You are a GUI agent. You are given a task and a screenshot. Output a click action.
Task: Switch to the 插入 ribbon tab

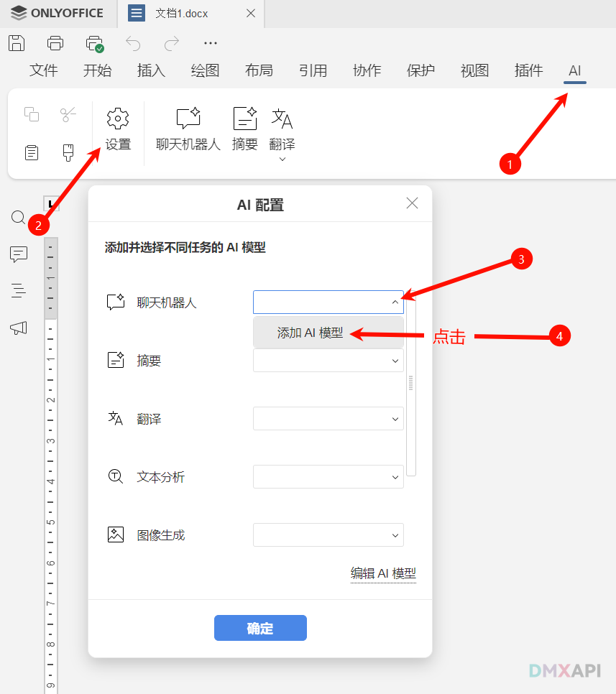coord(151,70)
